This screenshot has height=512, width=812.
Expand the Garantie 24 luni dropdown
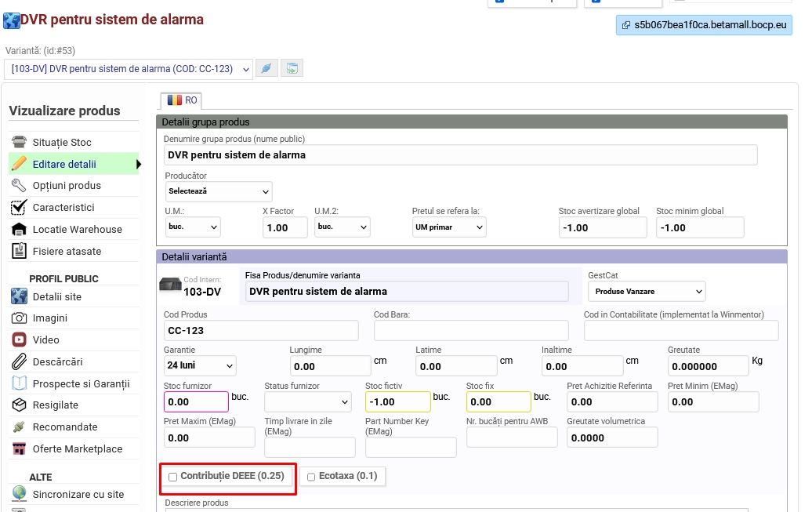[x=199, y=366]
